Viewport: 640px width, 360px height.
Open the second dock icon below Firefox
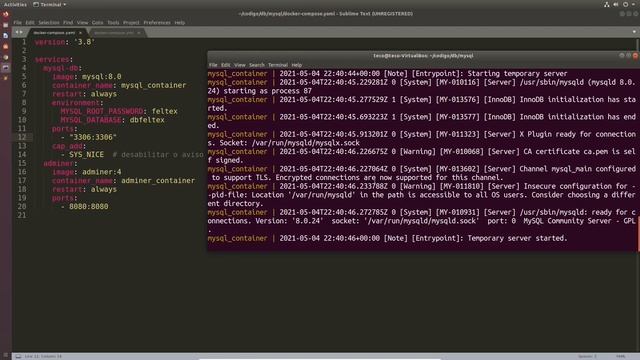coord(6,25)
